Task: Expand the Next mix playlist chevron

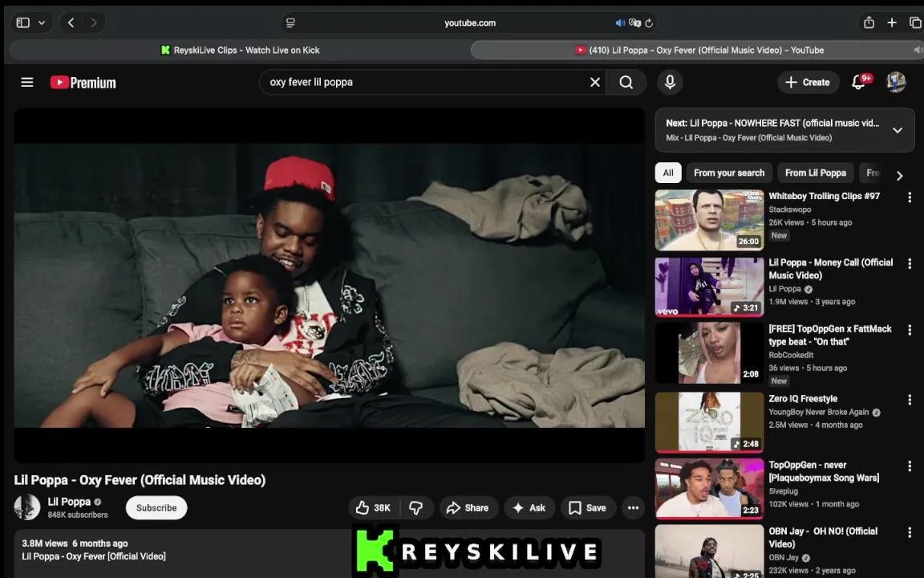Action: pos(897,130)
